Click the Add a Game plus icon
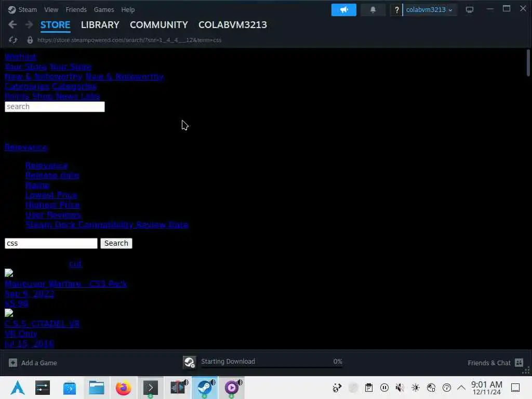The width and height of the screenshot is (532, 399). pyautogui.click(x=13, y=363)
